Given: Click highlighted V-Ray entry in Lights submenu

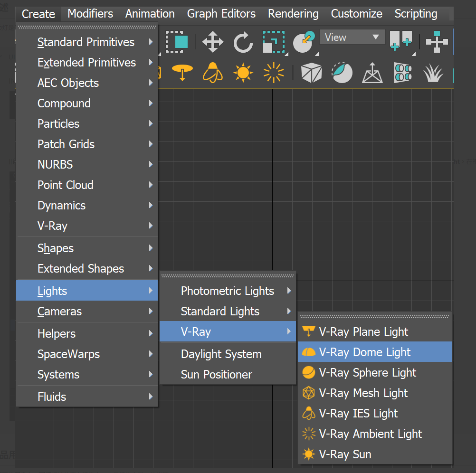Looking at the screenshot, I should pyautogui.click(x=228, y=331).
